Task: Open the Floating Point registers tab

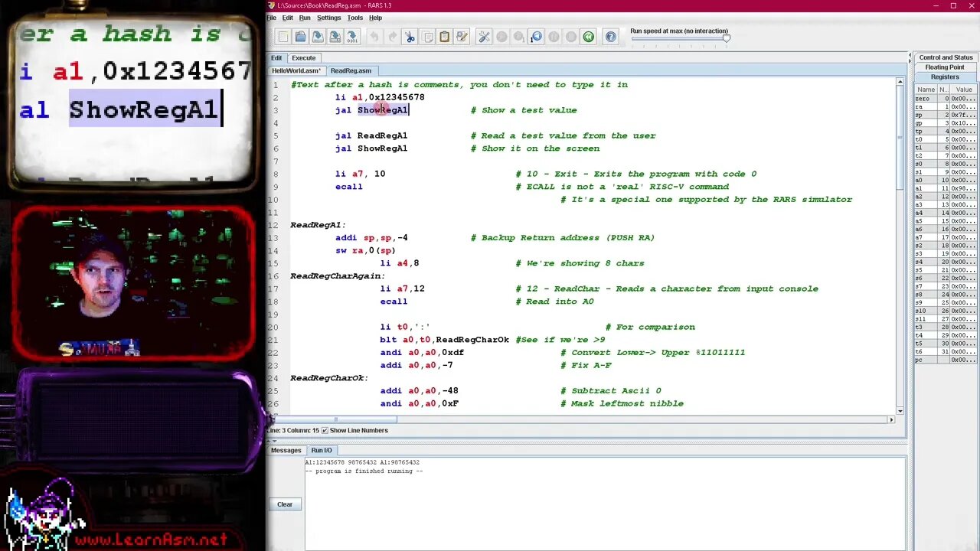Action: pyautogui.click(x=946, y=67)
